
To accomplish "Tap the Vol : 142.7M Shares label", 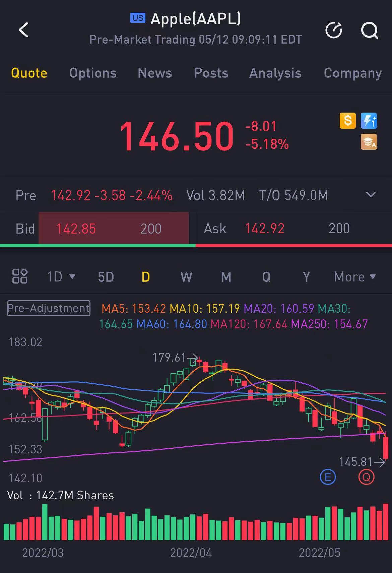I will coord(61,495).
